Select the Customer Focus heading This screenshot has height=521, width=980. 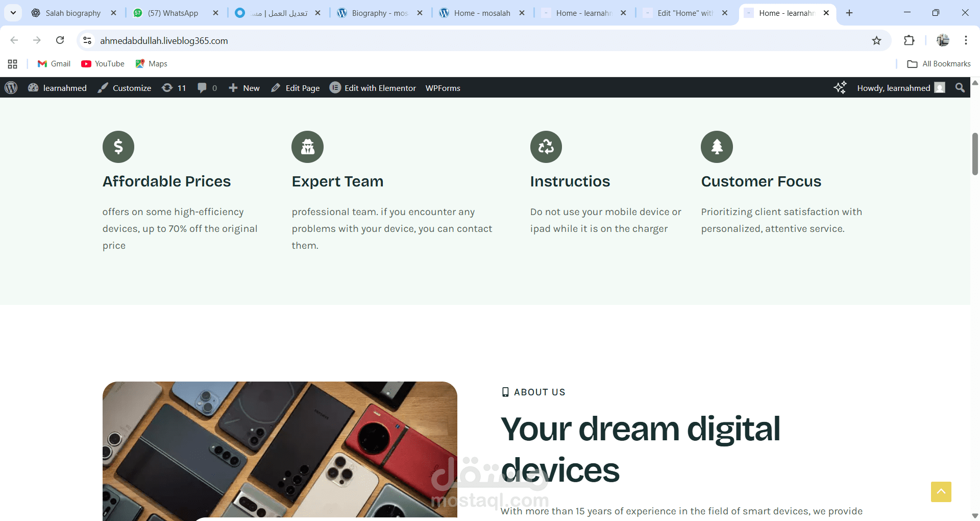[x=761, y=181]
